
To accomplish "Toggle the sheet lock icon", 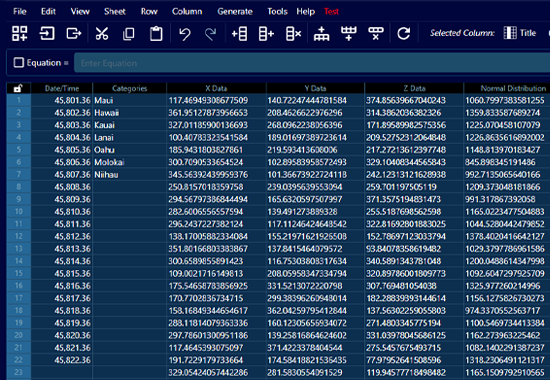I will pyautogui.click(x=18, y=88).
